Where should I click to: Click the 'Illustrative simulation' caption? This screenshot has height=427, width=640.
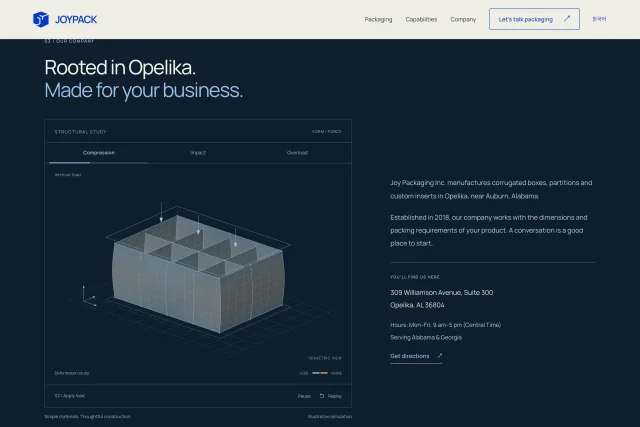coord(330,417)
